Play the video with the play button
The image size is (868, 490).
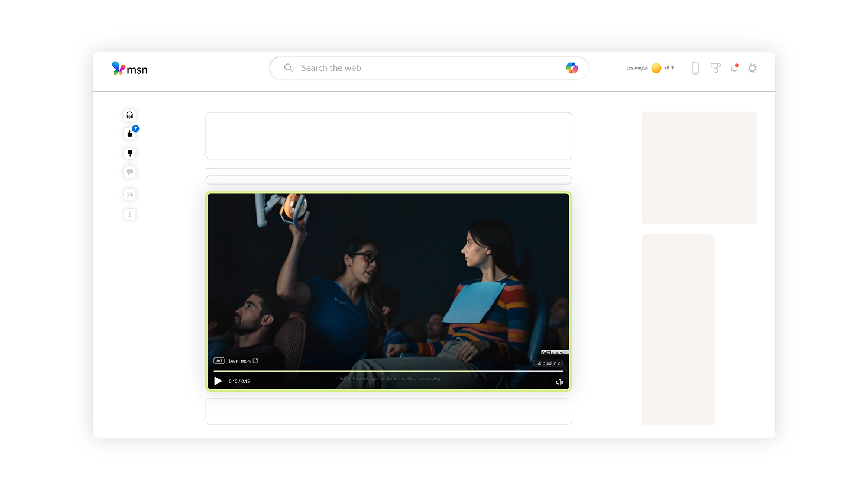click(218, 381)
